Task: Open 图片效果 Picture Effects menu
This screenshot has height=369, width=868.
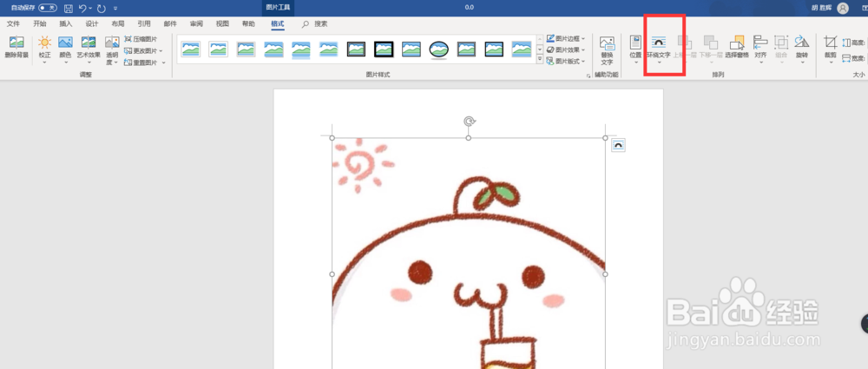Action: [566, 49]
